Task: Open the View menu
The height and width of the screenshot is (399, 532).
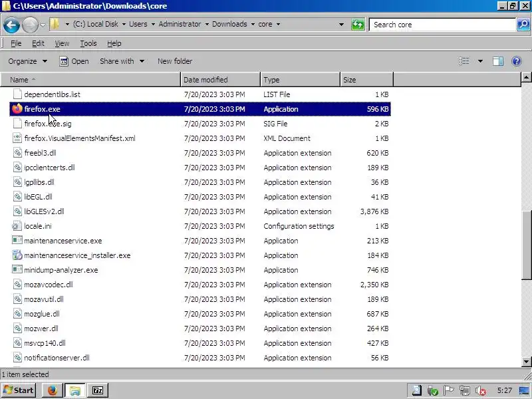Action: point(62,43)
